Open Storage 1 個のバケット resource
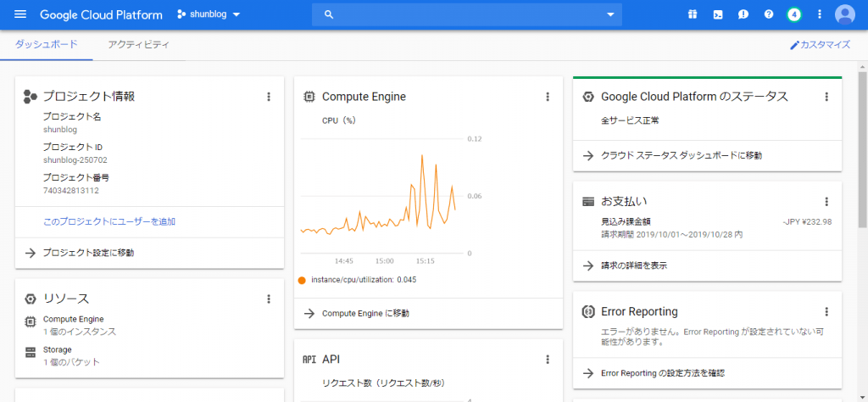 click(72, 356)
